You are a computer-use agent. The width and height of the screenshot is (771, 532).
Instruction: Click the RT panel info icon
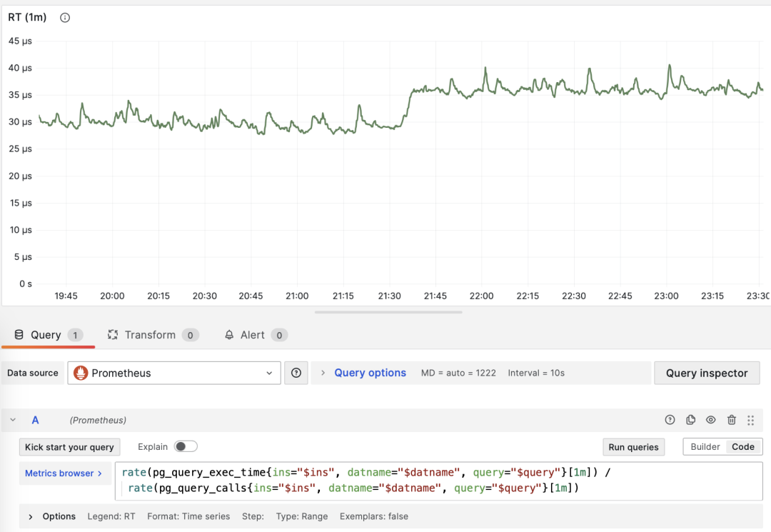[x=65, y=18]
